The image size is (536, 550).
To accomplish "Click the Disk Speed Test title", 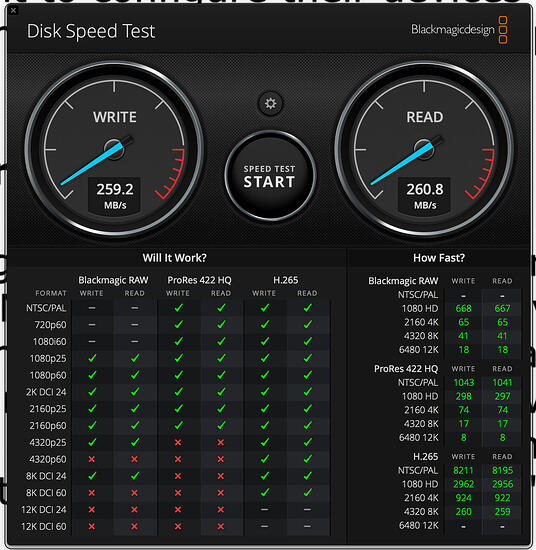I will click(x=91, y=31).
